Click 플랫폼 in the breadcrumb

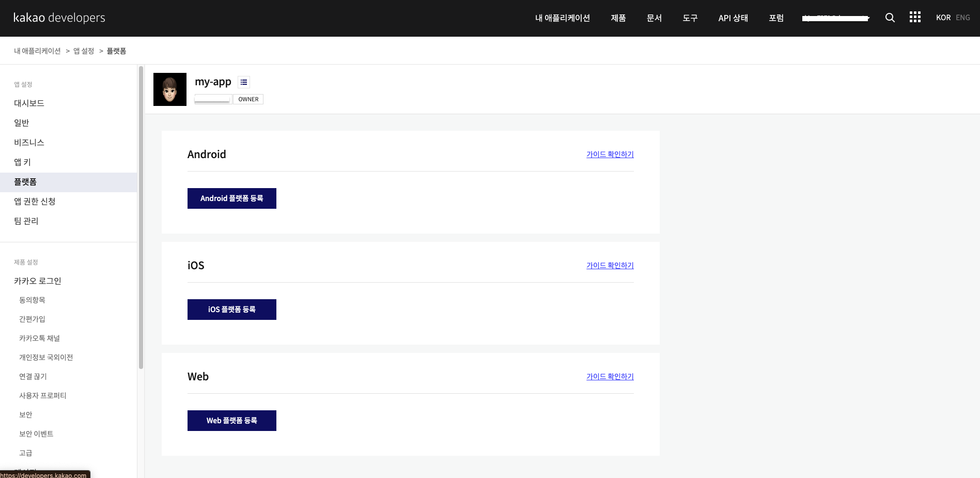(x=116, y=51)
